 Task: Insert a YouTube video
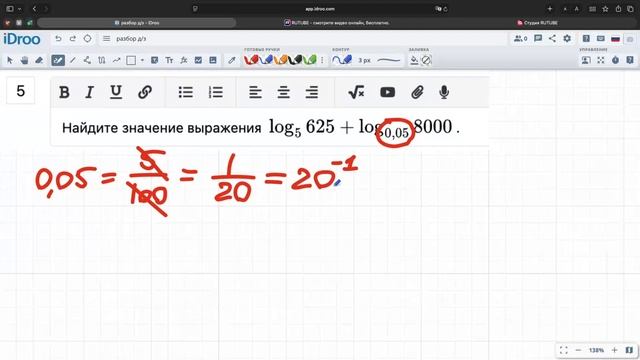(387, 92)
